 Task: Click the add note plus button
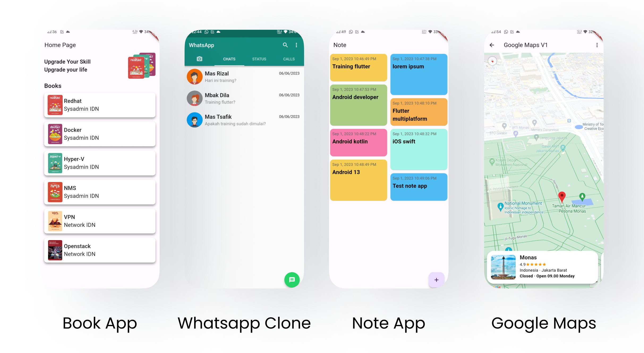click(x=437, y=280)
